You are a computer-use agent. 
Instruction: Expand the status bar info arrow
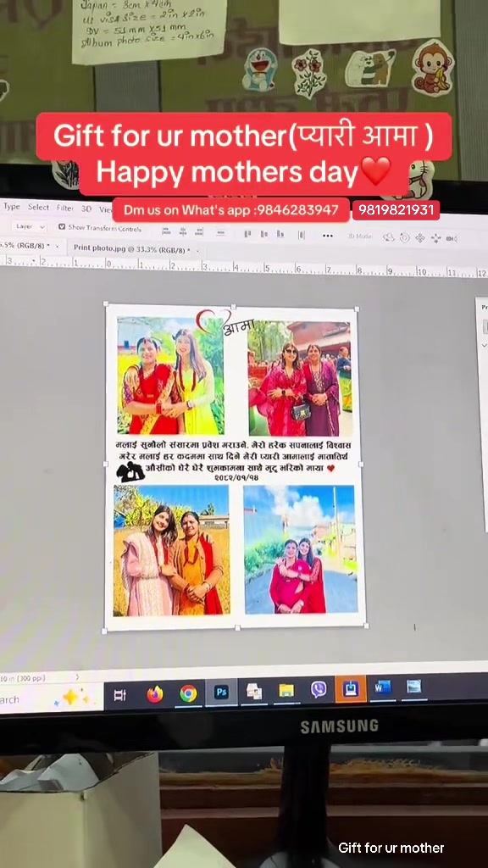click(77, 676)
